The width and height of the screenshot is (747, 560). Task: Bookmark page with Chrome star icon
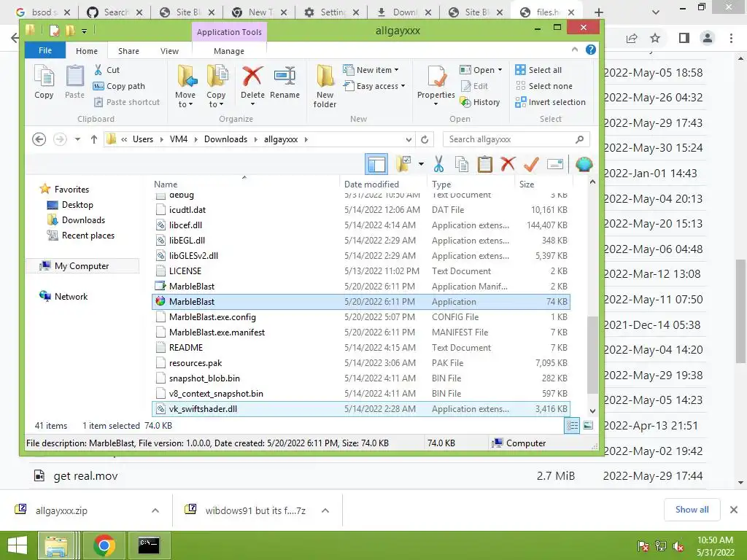point(656,38)
